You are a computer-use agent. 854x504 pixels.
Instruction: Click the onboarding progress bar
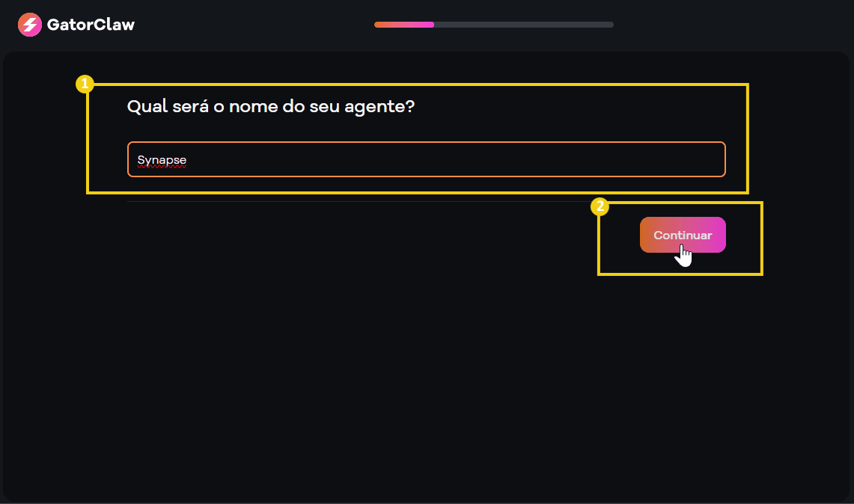coord(493,24)
